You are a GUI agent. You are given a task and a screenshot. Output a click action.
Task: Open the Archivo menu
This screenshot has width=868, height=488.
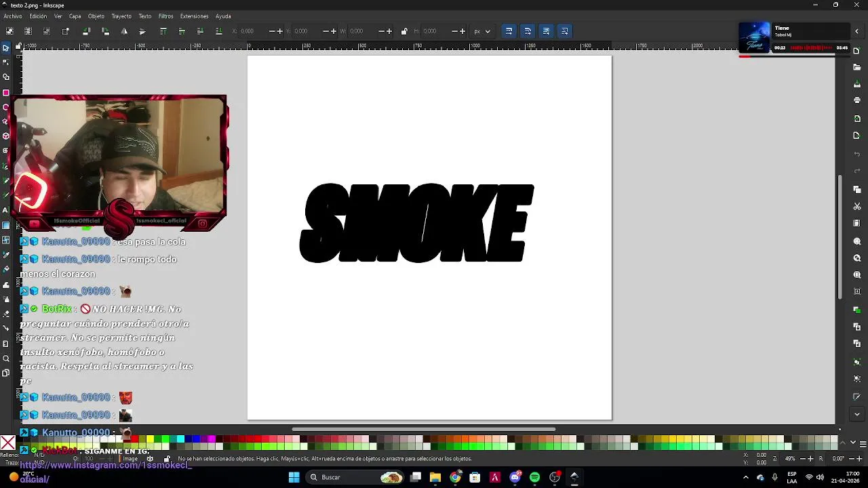(x=13, y=16)
